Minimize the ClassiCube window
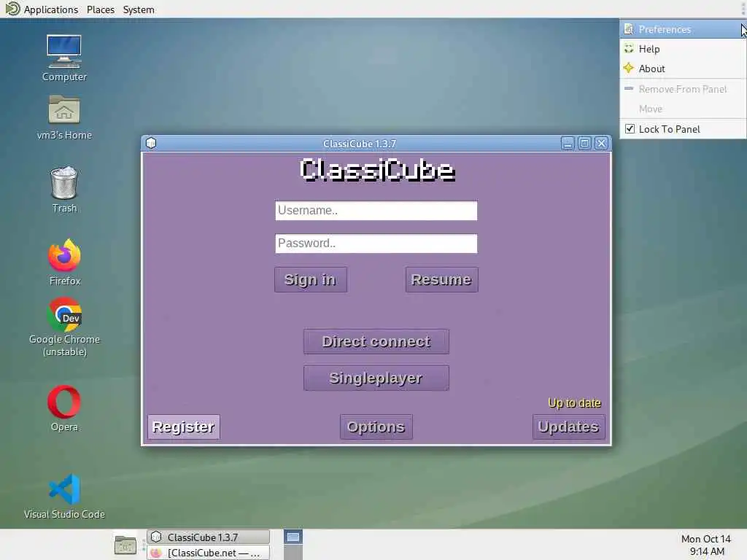 click(x=568, y=144)
